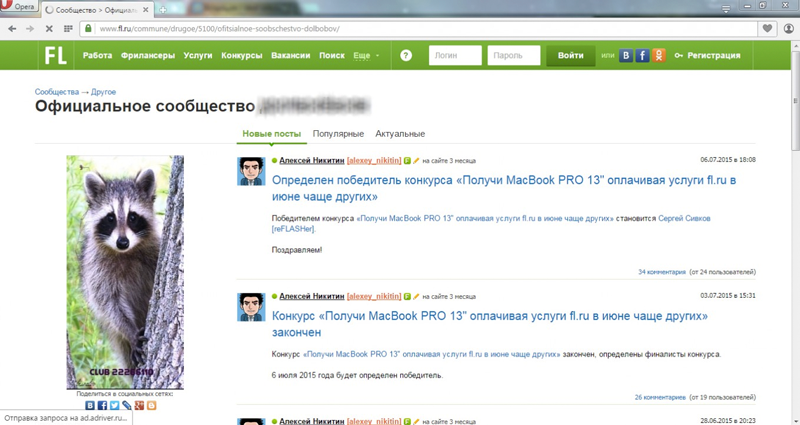Sign in with VKontakte icon
Screen dimensions: 800x425
pos(626,56)
